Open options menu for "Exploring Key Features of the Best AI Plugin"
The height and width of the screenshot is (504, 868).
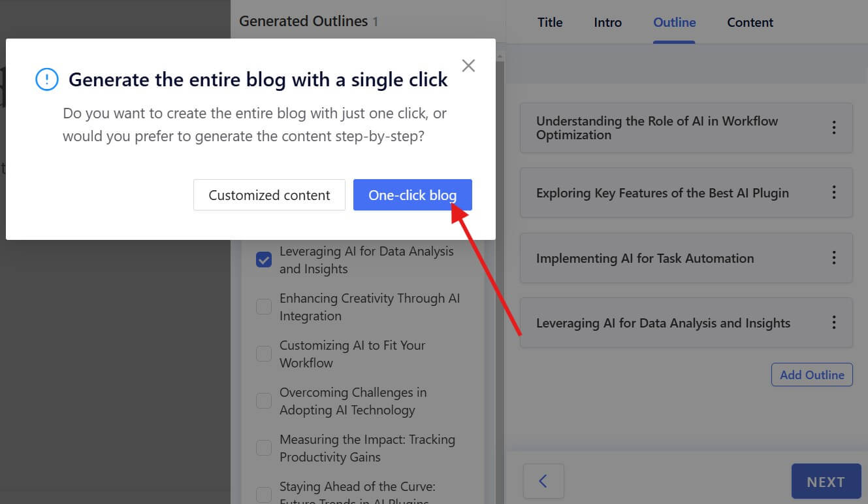click(834, 192)
